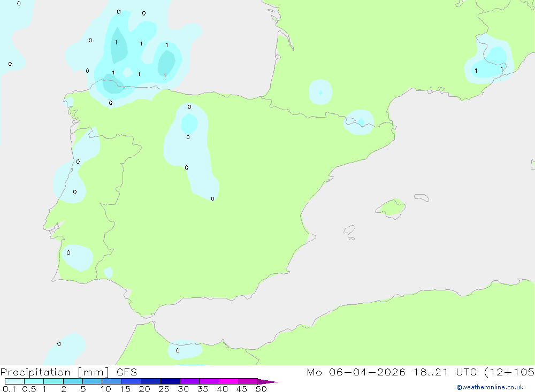Click the 'Precipitation [mm]' map title
535x392 pixels.
[55, 372]
